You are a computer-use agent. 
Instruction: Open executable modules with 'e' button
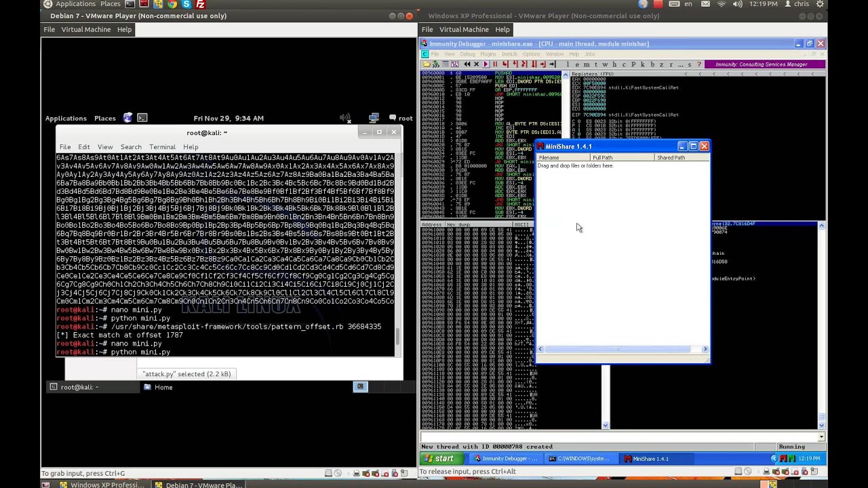pos(577,64)
